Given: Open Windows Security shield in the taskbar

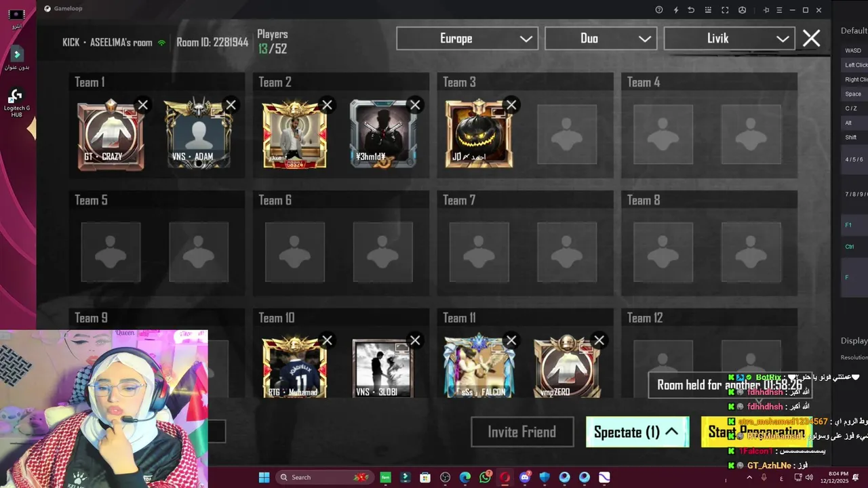Looking at the screenshot, I should click(545, 477).
